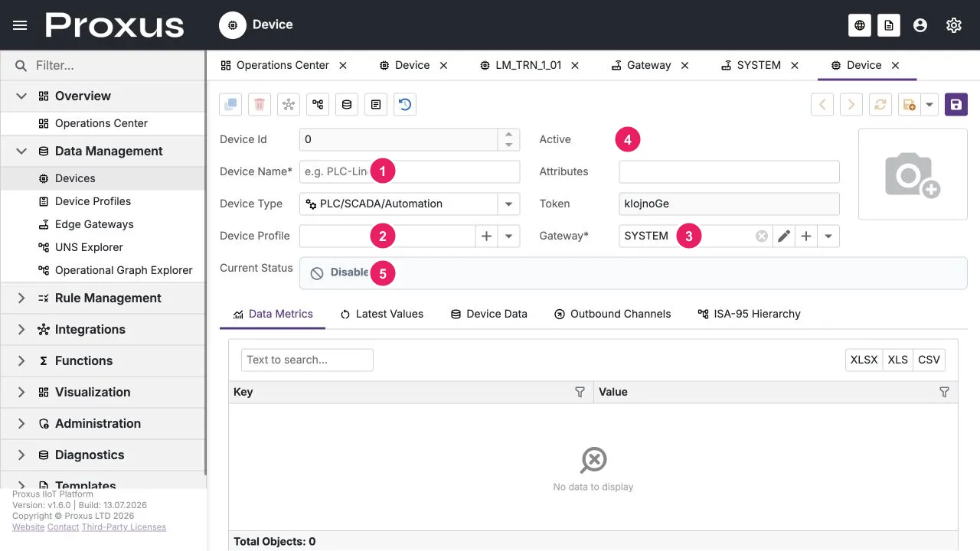The height and width of the screenshot is (551, 980).
Task: Click the clone record toolbar icon
Action: (231, 105)
